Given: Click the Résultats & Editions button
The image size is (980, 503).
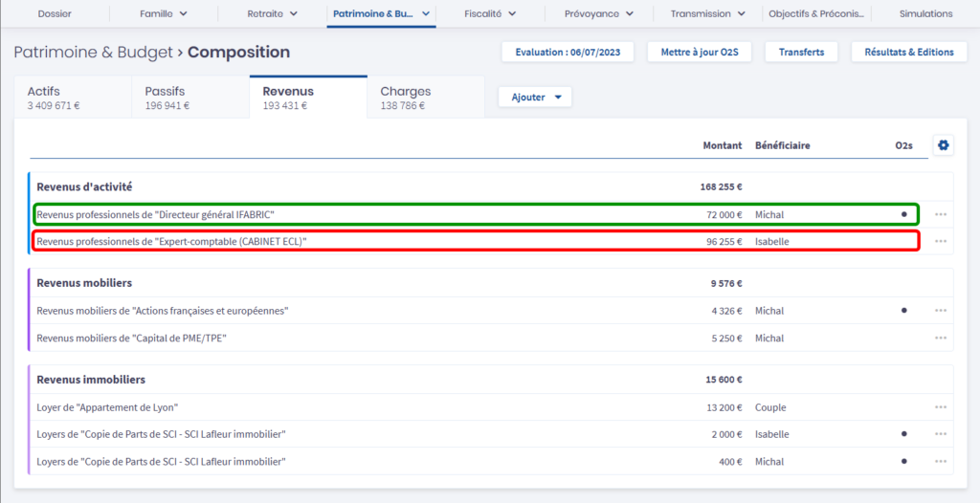Looking at the screenshot, I should click(x=908, y=53).
